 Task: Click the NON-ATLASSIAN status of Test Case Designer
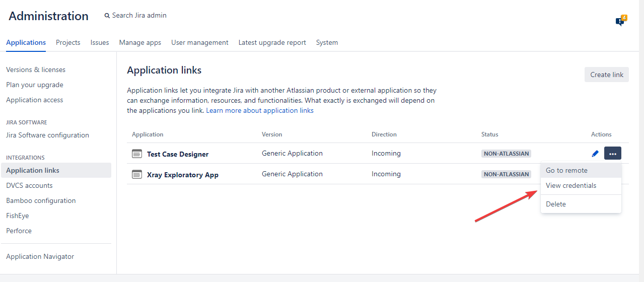506,154
